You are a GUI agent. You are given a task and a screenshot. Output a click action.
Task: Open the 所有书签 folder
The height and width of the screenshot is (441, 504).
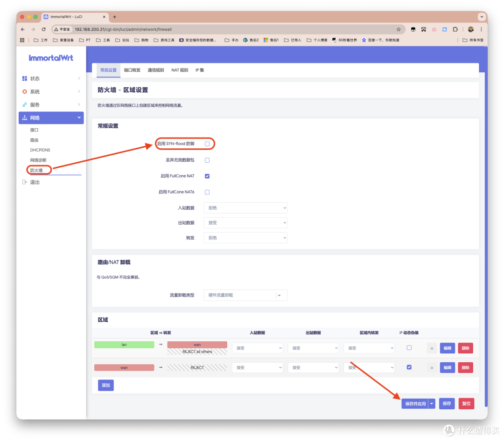pos(473,40)
